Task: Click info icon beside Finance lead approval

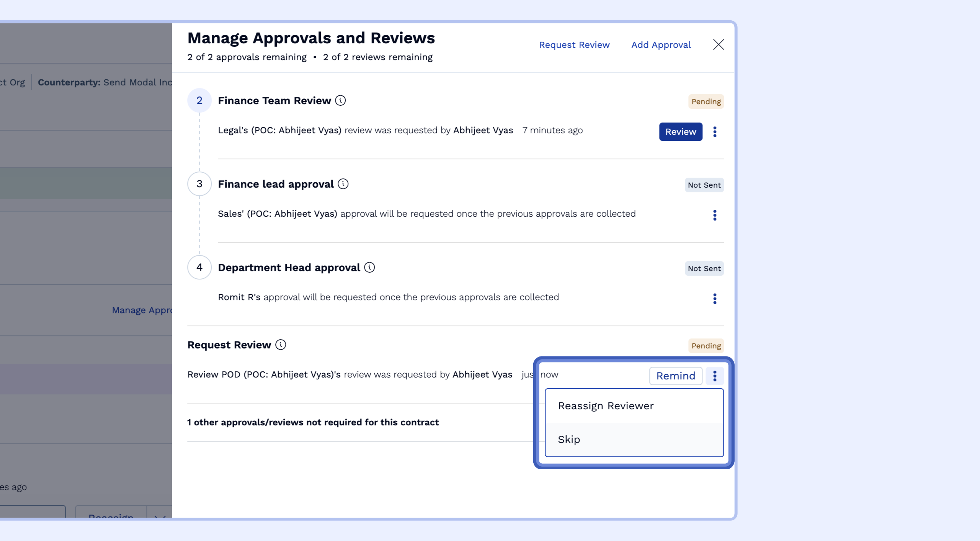Action: tap(343, 184)
